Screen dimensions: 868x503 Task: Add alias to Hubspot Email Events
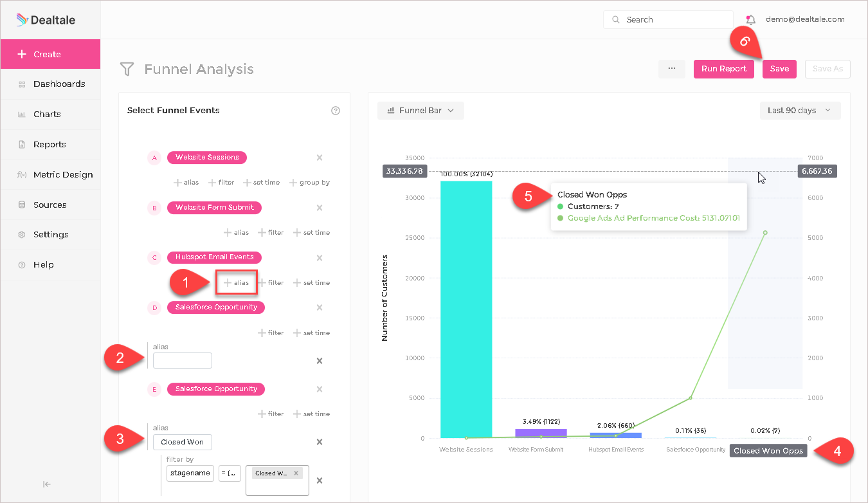[x=237, y=282]
